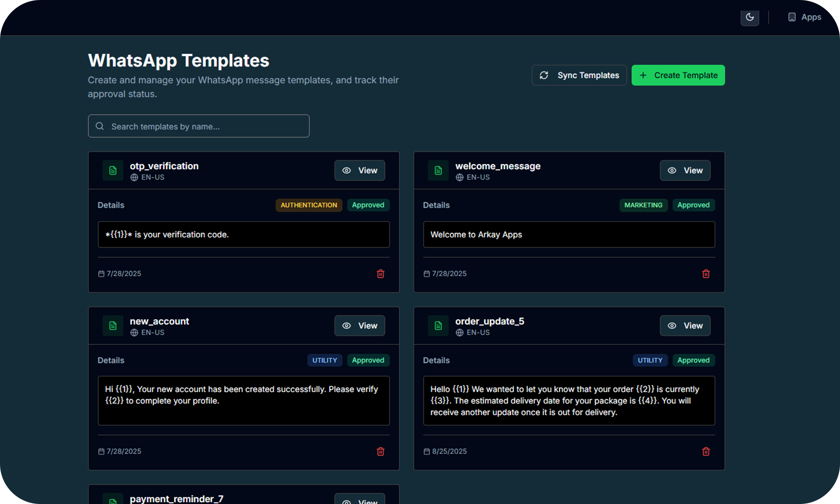Click trash icon on new_account card
The image size is (840, 504).
(x=381, y=451)
